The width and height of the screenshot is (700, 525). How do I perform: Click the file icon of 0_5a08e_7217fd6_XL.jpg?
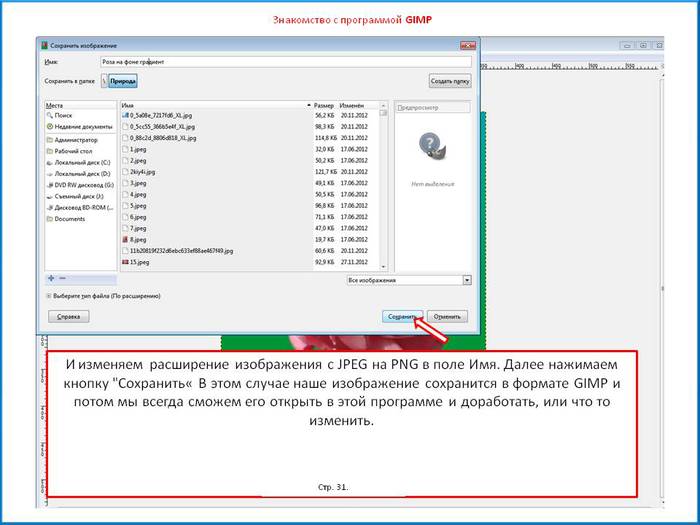coord(125,115)
